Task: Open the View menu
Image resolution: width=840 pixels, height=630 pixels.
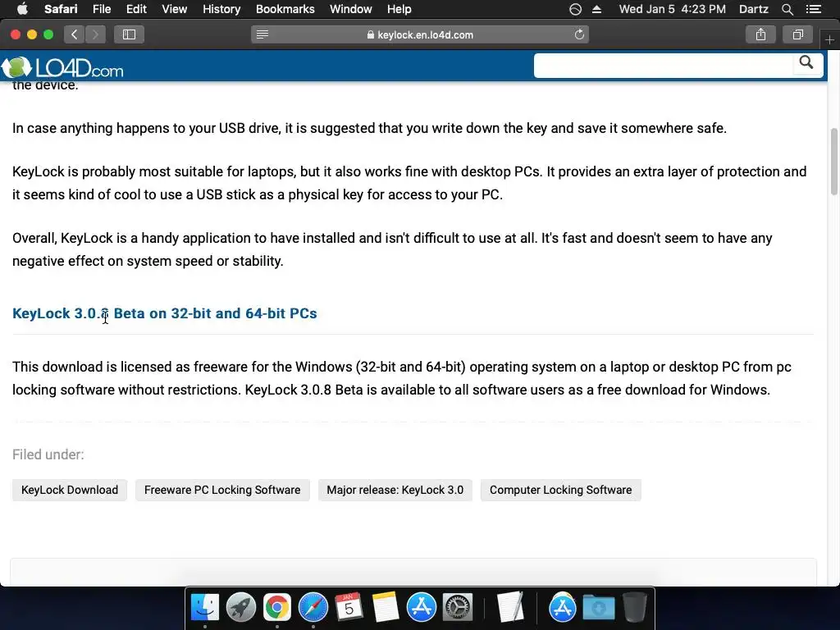Action: point(174,9)
